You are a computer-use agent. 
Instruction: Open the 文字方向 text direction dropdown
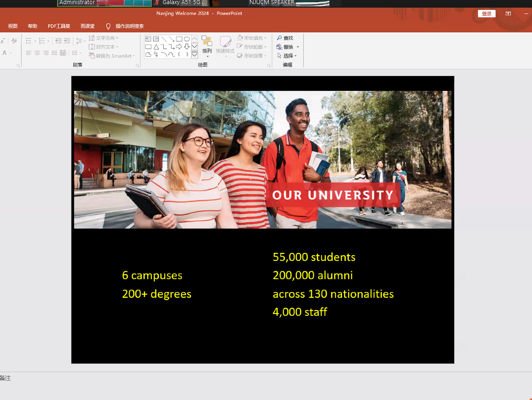(x=104, y=38)
